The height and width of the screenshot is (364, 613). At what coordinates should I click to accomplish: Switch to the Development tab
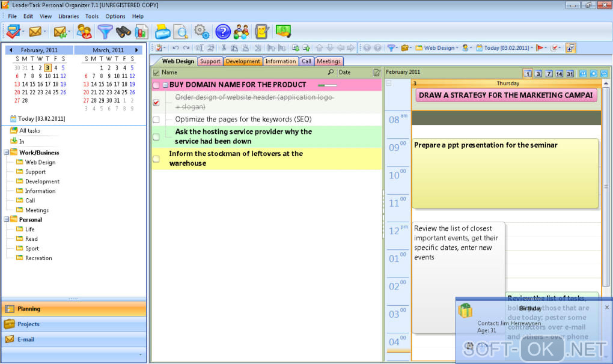tap(243, 61)
